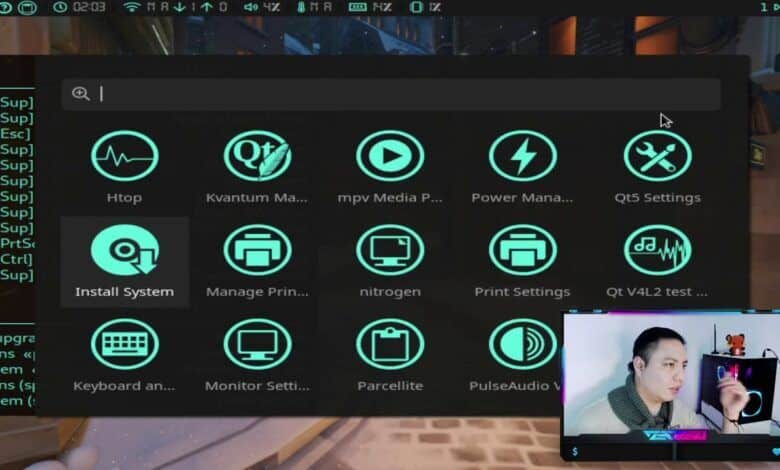Click the volume speaker indicator in top bar
Image resolution: width=780 pixels, height=470 pixels.
click(x=262, y=7)
